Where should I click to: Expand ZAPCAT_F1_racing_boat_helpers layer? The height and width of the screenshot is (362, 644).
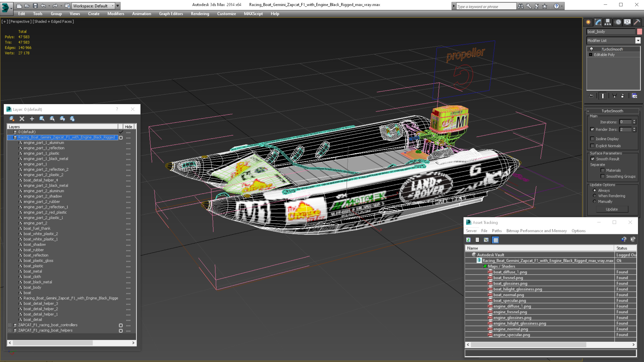point(10,330)
